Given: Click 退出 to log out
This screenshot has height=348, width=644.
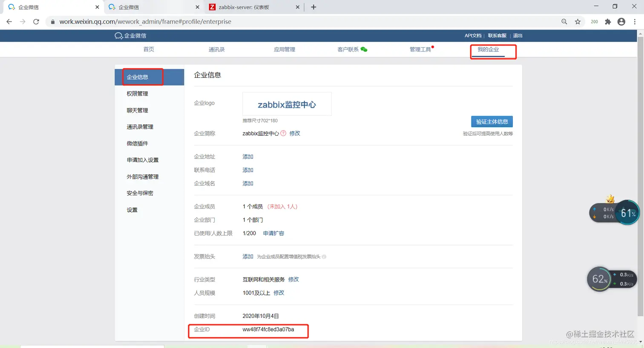Looking at the screenshot, I should (x=517, y=36).
